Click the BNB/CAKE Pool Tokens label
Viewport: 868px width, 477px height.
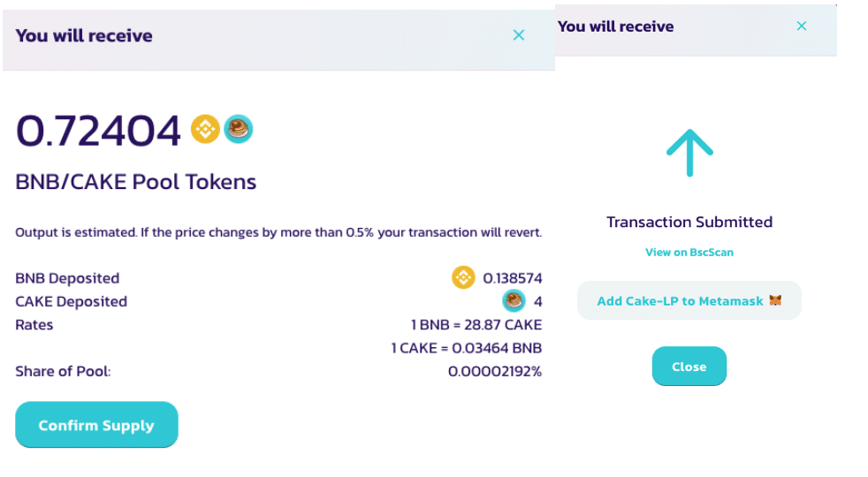pyautogui.click(x=136, y=182)
